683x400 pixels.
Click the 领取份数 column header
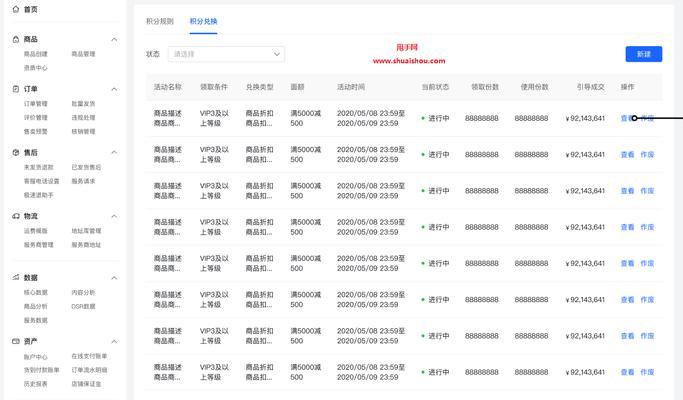(x=485, y=87)
